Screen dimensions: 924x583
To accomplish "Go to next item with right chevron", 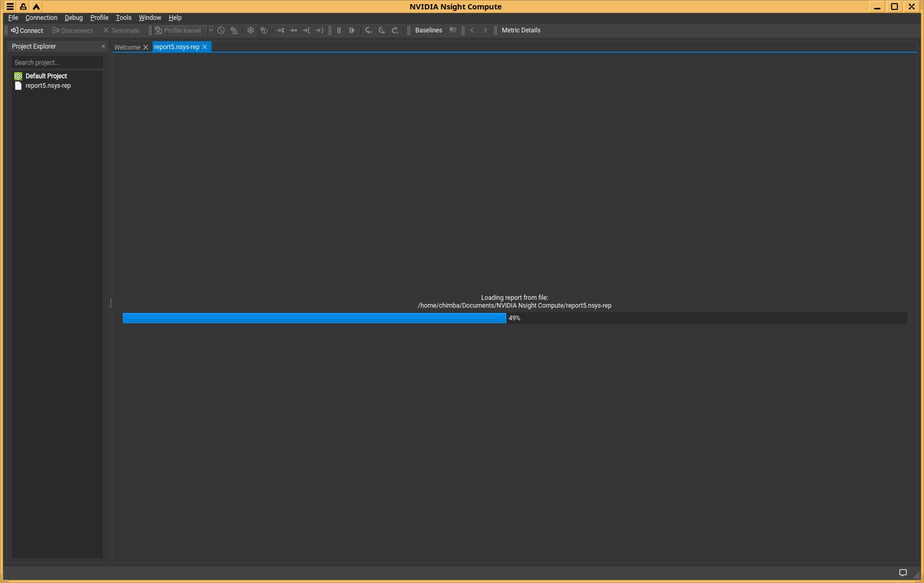I will pos(485,30).
